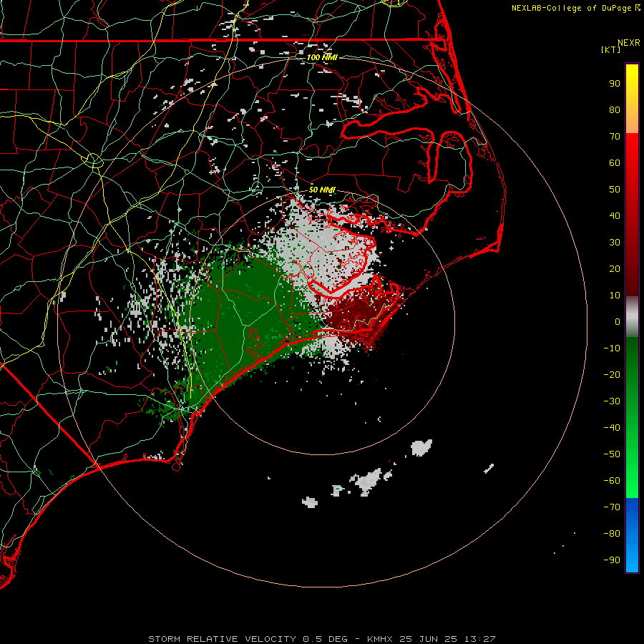This screenshot has height=644, width=644.
Task: Select the positive 90 value on velocity scale
Action: click(615, 84)
